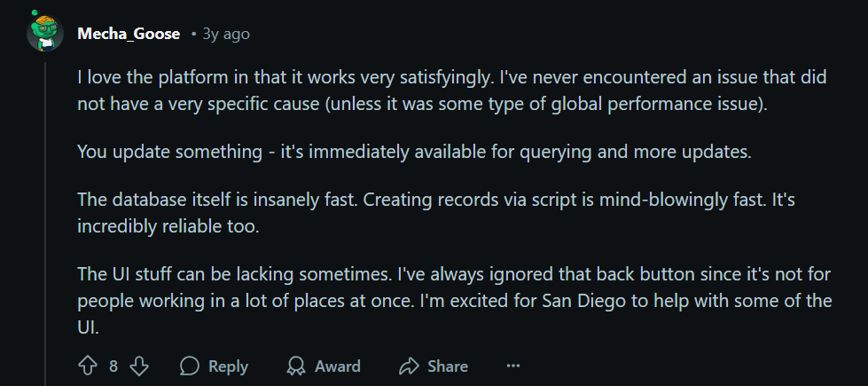Open the Mecha_Goose username profile link

click(x=129, y=34)
